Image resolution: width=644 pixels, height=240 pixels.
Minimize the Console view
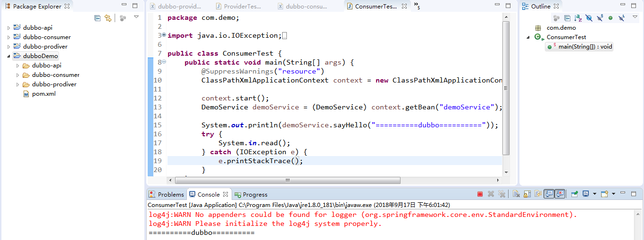pyautogui.click(x=623, y=192)
